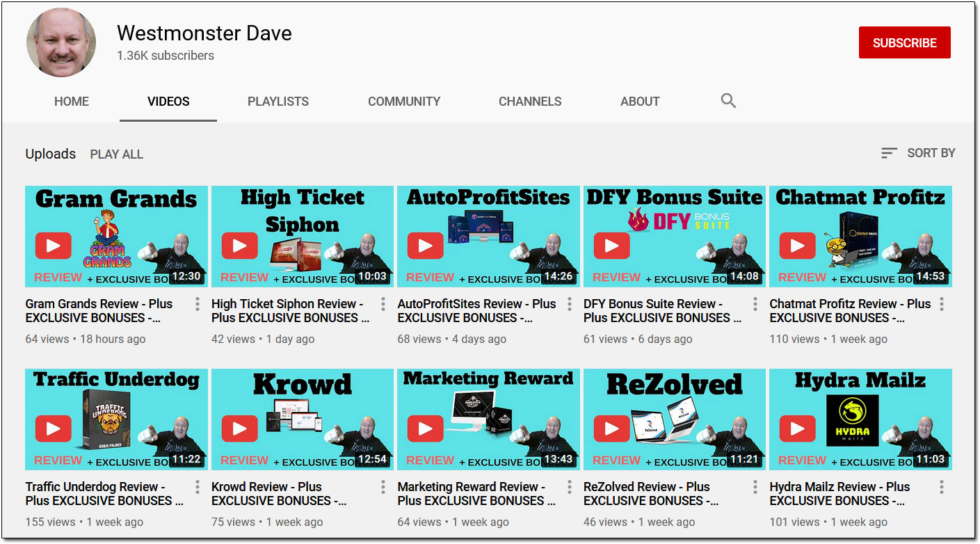This screenshot has width=980, height=544.
Task: Open more options for ReZolved Review video
Action: point(755,487)
